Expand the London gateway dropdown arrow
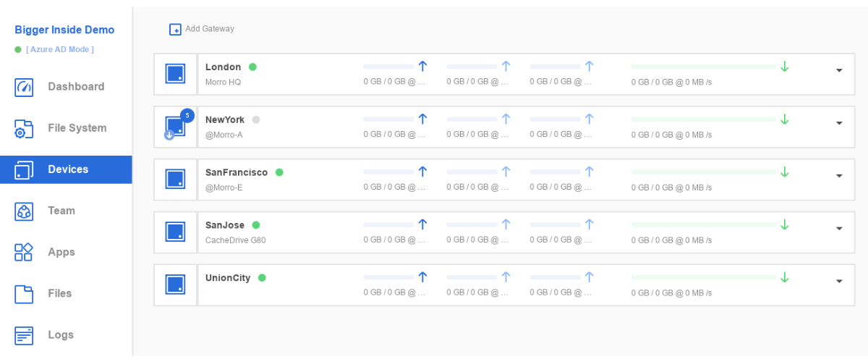Screen dimensions: 868x362 pyautogui.click(x=839, y=71)
